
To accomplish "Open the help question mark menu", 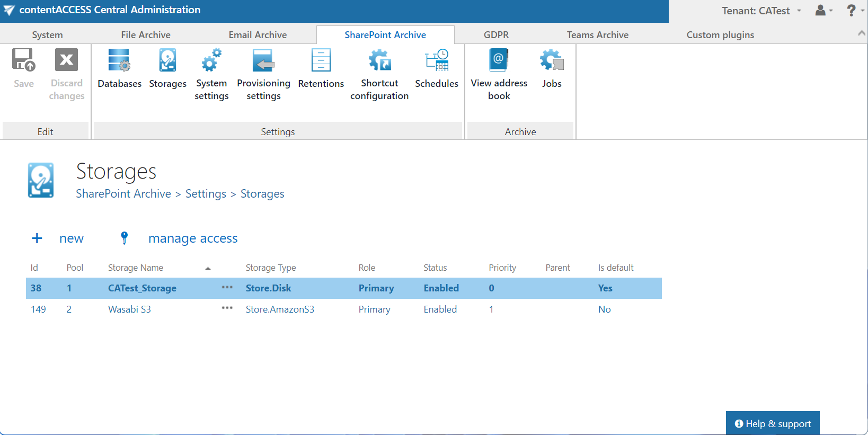I will point(855,10).
